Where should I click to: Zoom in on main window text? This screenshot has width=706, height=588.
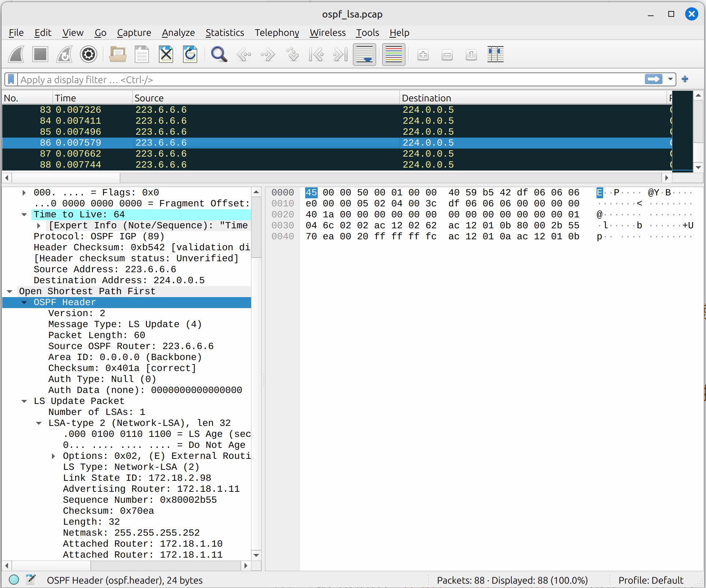point(423,55)
